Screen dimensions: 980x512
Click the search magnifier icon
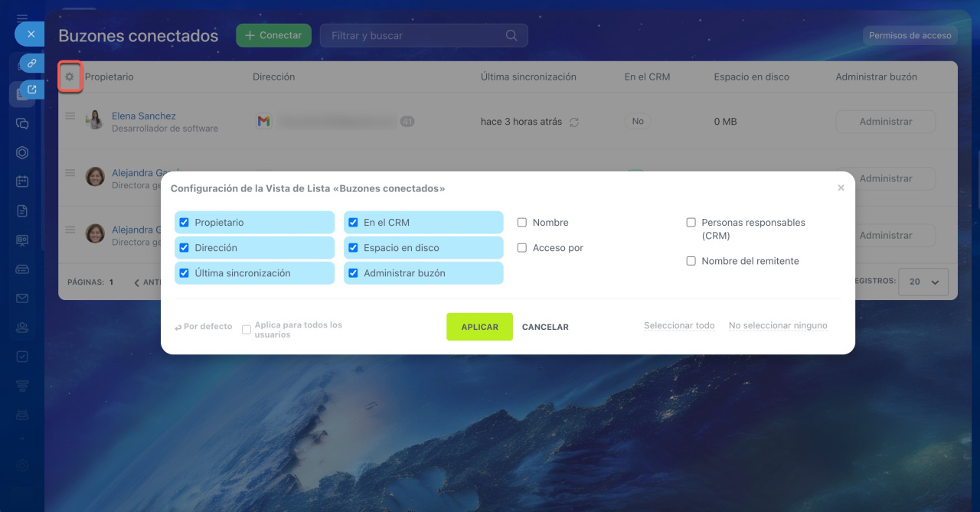511,35
